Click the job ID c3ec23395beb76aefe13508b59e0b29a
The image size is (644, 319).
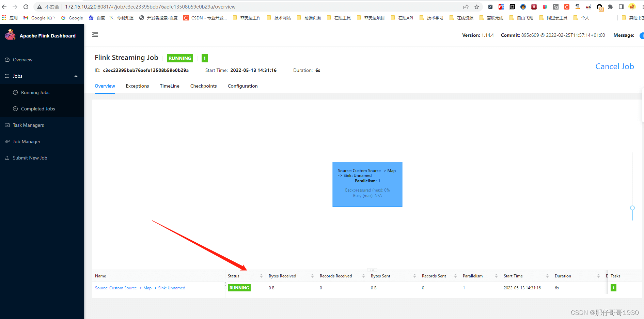[x=146, y=70]
